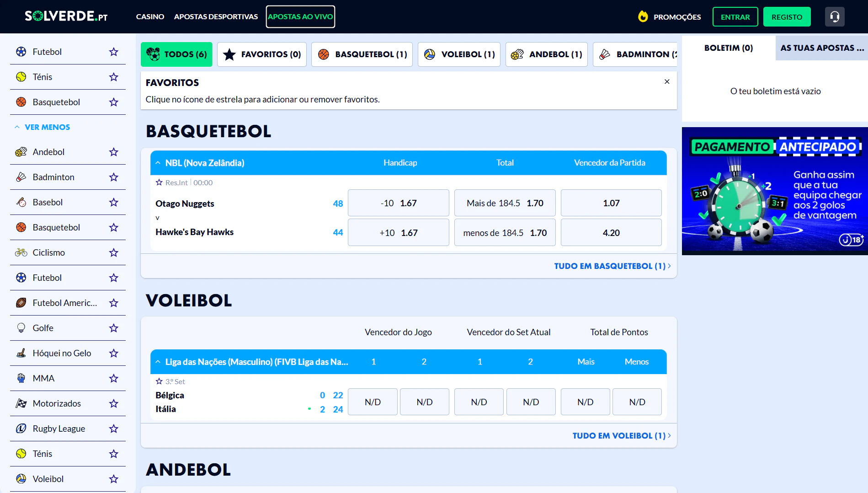The image size is (868, 493).
Task: Open the Badminton filter tab
Action: (635, 54)
